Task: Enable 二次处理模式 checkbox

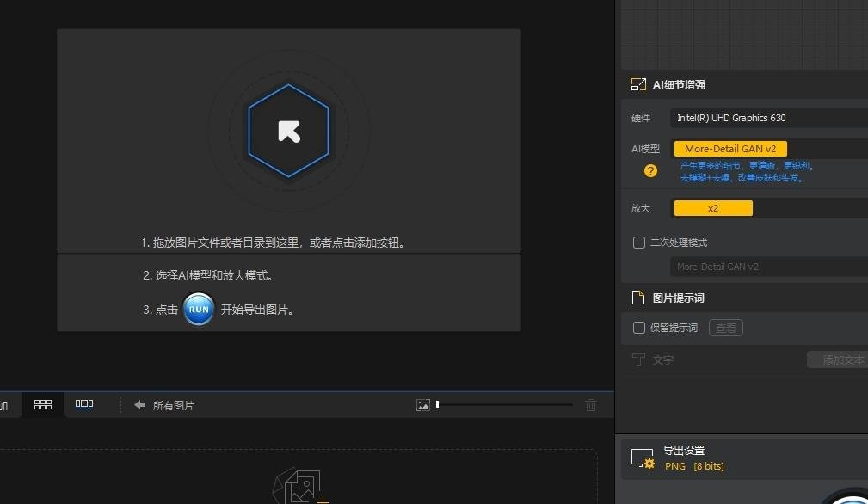Action: click(639, 243)
